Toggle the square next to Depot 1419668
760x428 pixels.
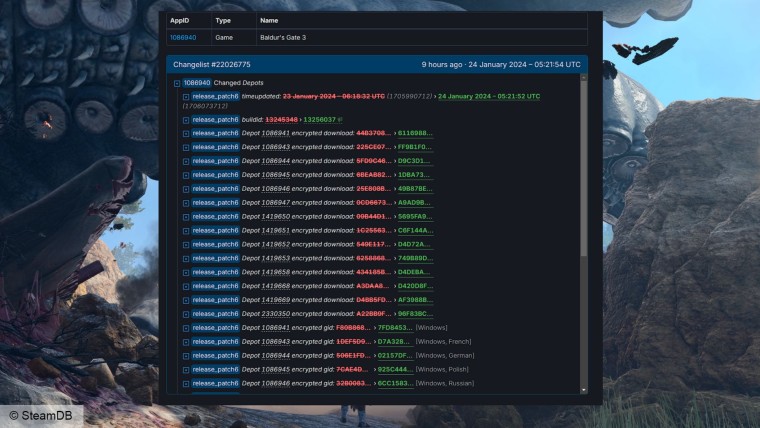click(x=186, y=286)
